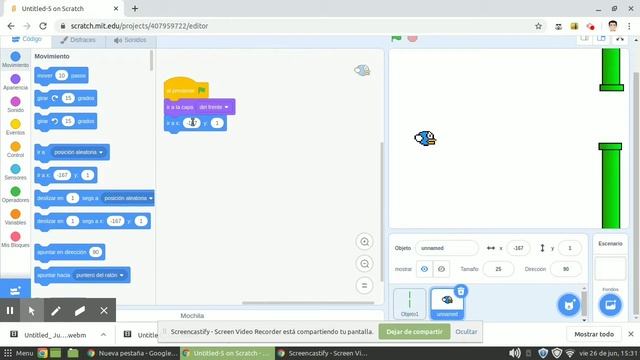Click the 'mover 10 pasos' block
Image resolution: width=640 pixels, height=360 pixels.
(x=61, y=76)
